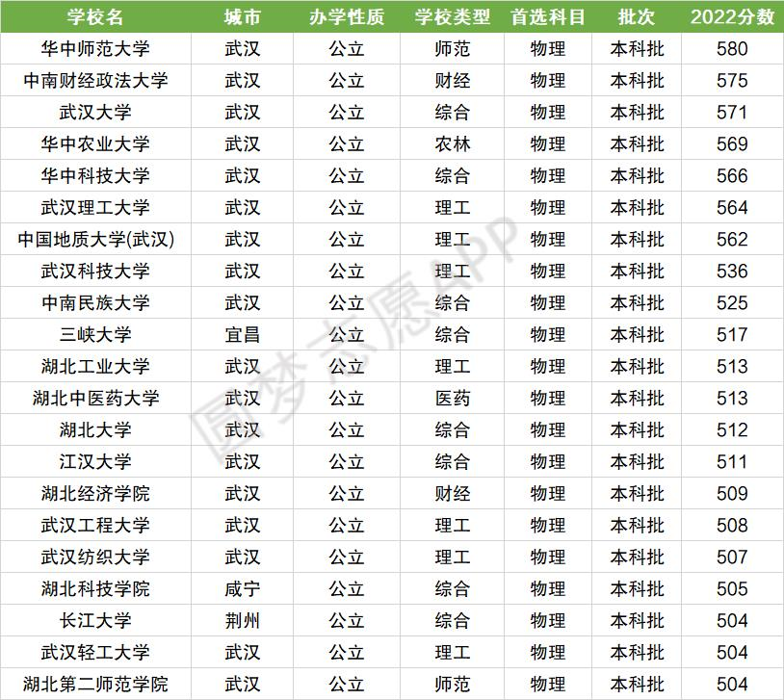Click the 中国地质大学(武汉) cell
The width and height of the screenshot is (784, 700).
coord(95,240)
